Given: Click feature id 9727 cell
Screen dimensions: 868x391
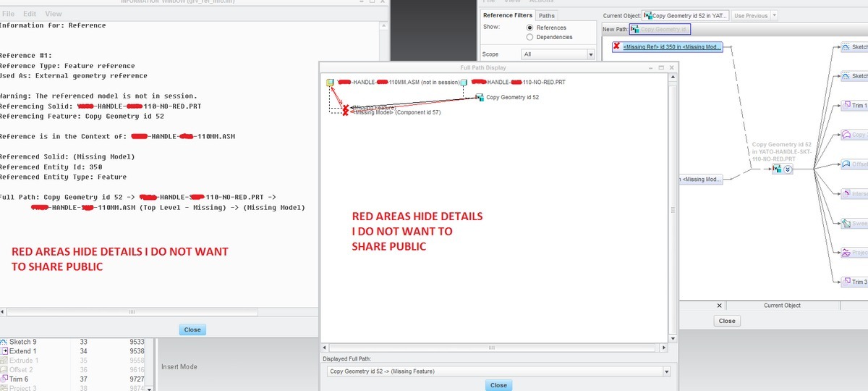Looking at the screenshot, I should point(137,379).
